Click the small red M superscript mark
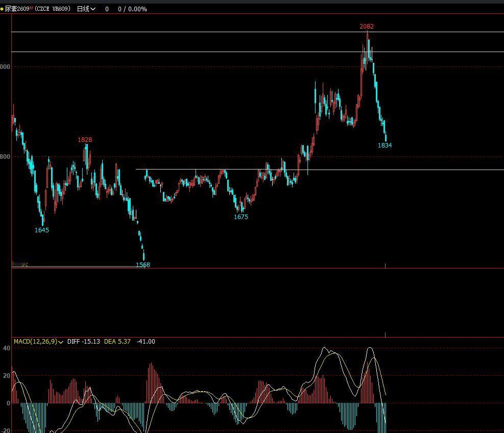The width and height of the screenshot is (504, 433). tap(32, 7)
